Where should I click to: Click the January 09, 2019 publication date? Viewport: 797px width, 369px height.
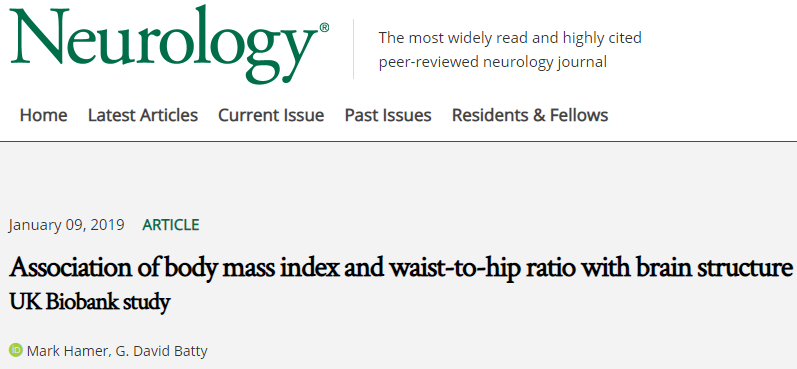(67, 225)
